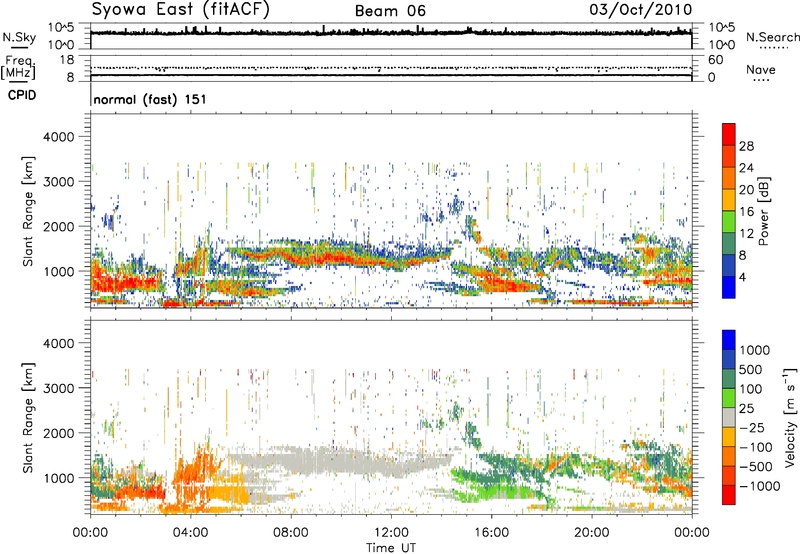This screenshot has width=800, height=554.
Task: Click blue bottom segment of Power colorbar
Action: (x=729, y=287)
